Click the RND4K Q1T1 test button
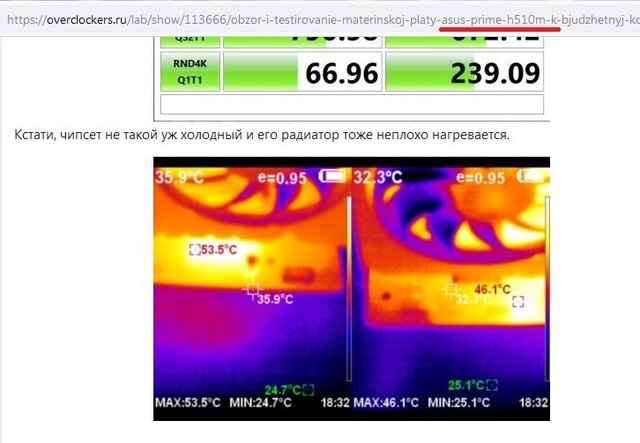The image size is (640, 443). [190, 71]
